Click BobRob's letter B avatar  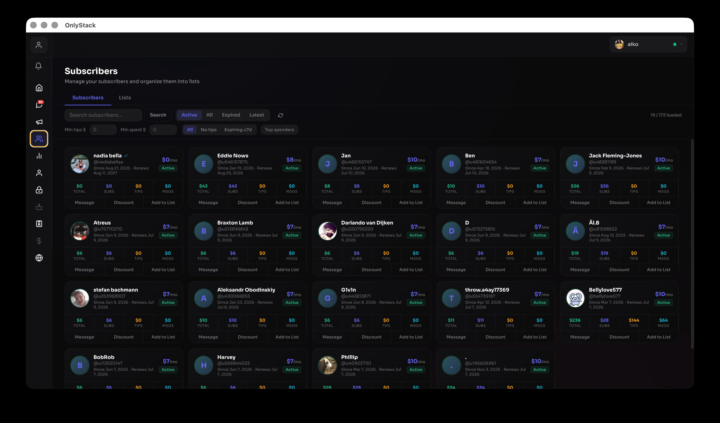[x=79, y=365]
